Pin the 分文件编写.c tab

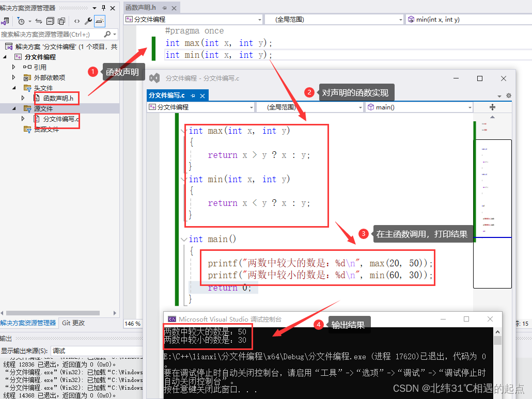pyautogui.click(x=193, y=96)
